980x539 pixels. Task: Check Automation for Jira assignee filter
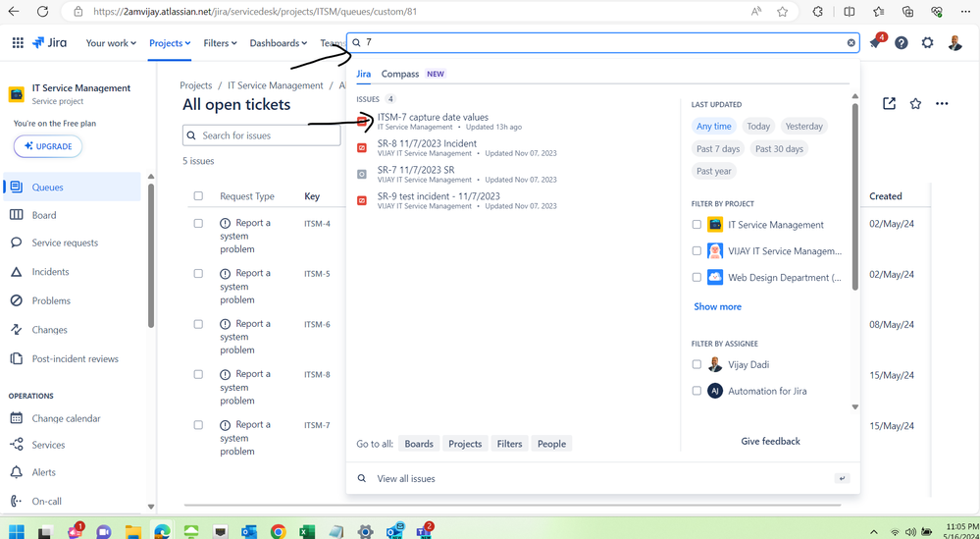coord(696,391)
